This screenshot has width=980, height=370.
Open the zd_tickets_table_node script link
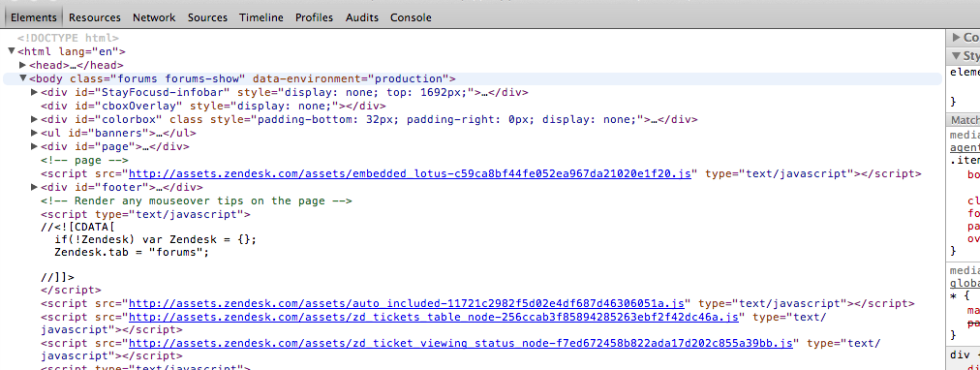434,317
